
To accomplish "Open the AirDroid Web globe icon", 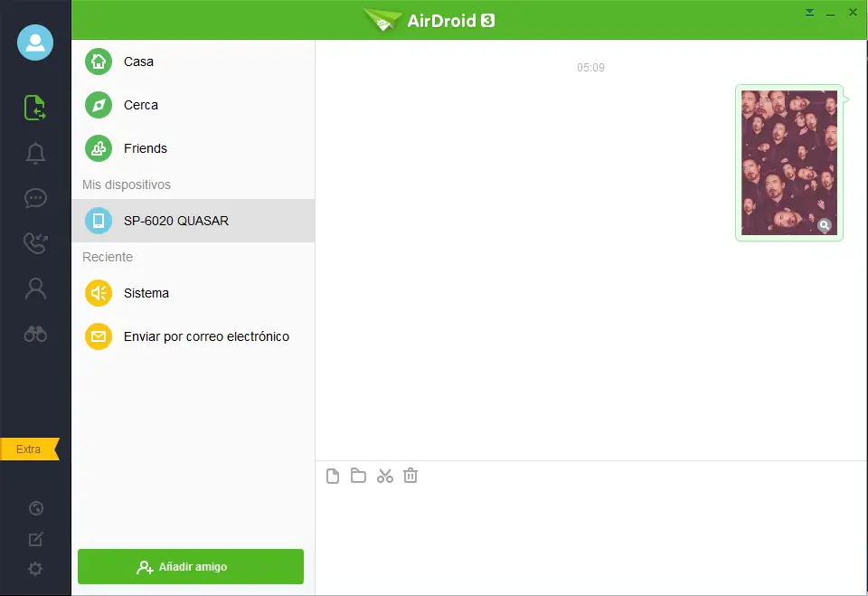I will point(36,508).
